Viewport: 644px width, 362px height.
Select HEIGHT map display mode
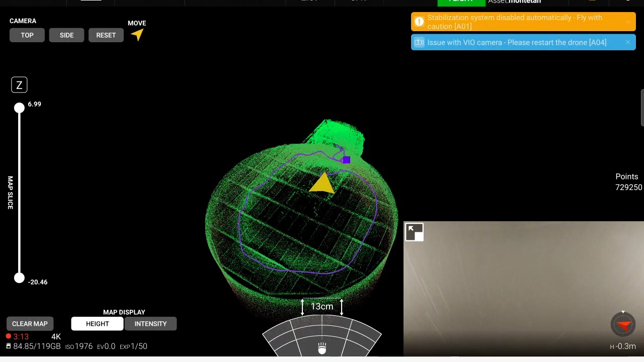point(97,324)
